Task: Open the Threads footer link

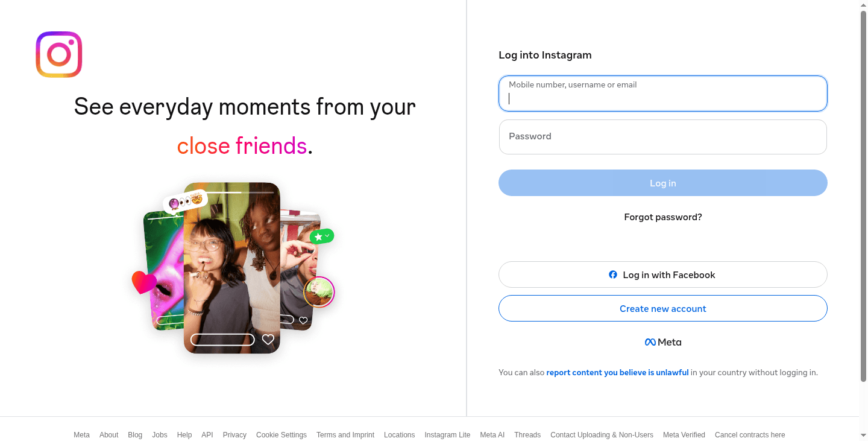Action: [x=527, y=435]
